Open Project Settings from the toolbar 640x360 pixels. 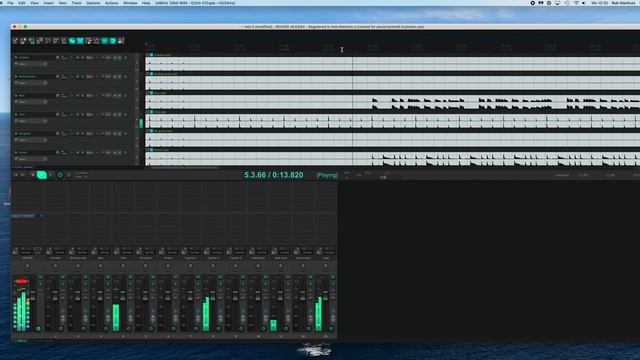click(40, 41)
